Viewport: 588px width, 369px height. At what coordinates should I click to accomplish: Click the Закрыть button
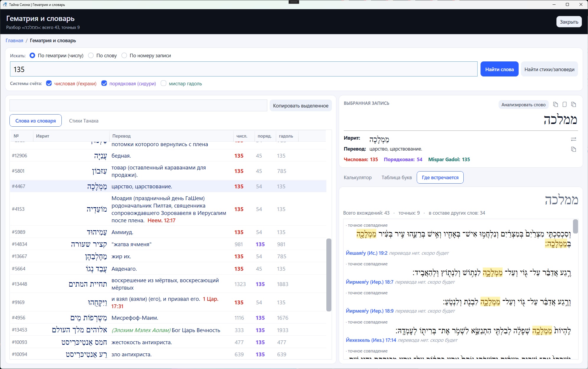coord(569,22)
